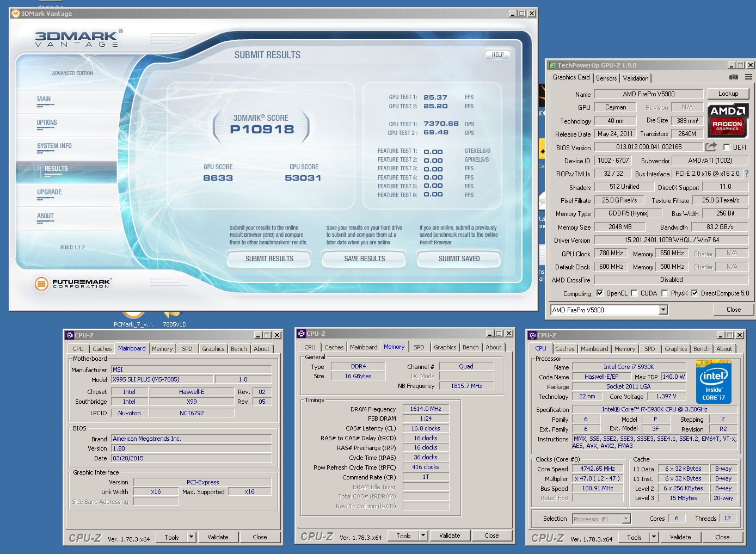Maximize the 3DMark Vantage window
The image size is (756, 554).
point(522,14)
